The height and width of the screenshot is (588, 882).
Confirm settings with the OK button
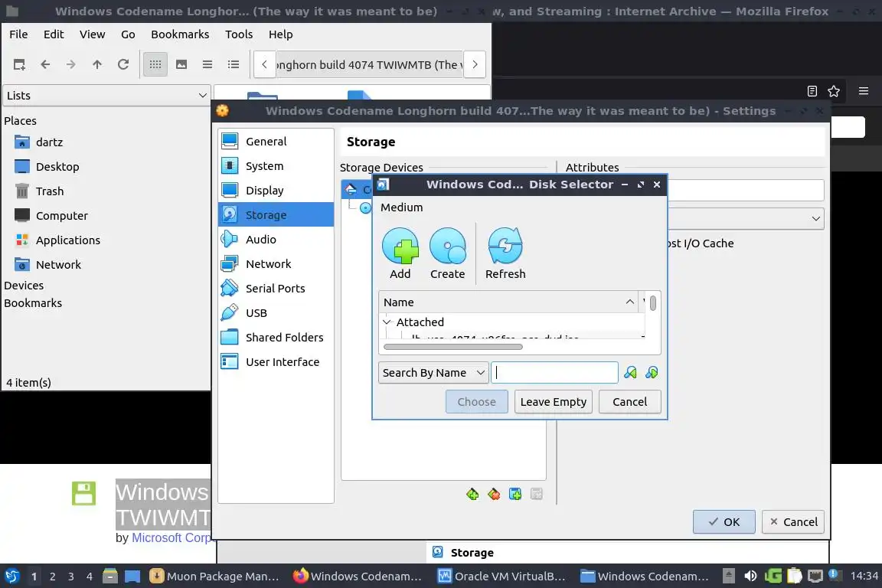coord(724,521)
